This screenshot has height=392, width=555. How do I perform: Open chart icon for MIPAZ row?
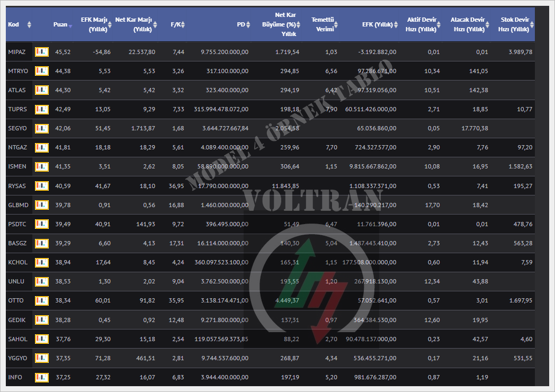pos(42,52)
